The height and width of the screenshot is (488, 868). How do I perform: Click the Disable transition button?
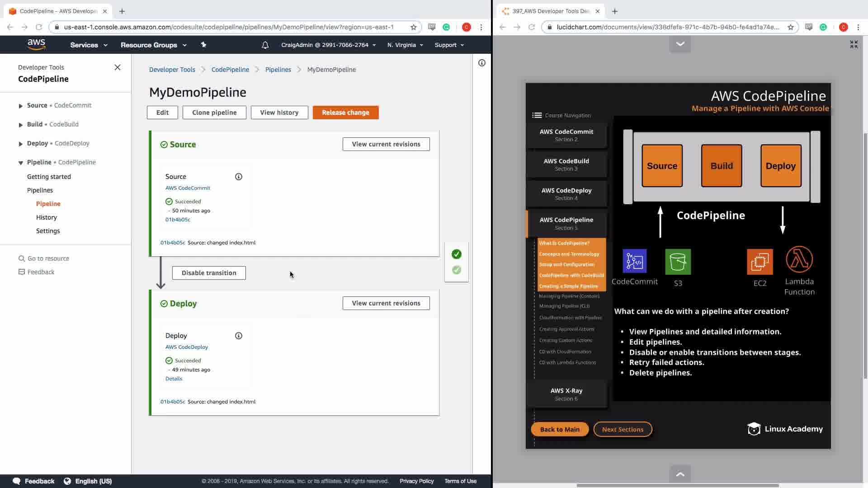click(x=209, y=273)
